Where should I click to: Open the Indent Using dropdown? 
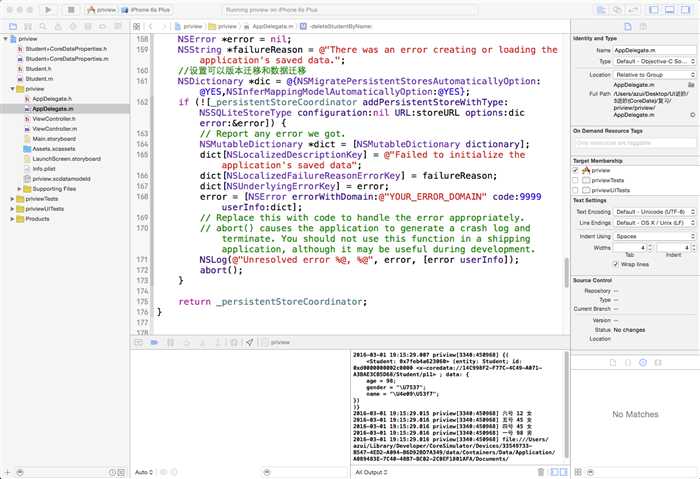click(654, 236)
